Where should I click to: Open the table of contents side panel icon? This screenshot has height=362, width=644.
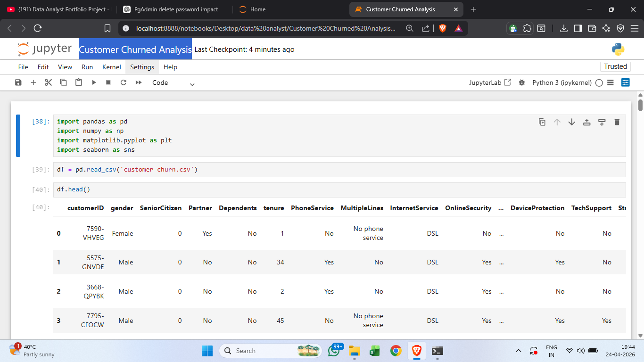(611, 82)
